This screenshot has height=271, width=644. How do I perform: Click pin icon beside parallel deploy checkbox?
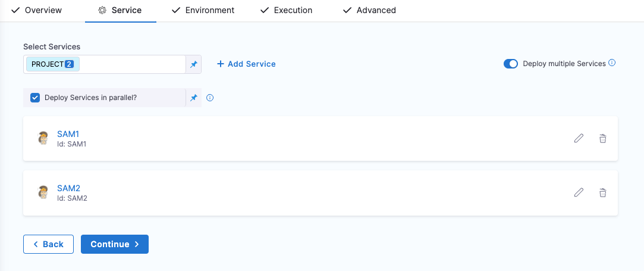(x=193, y=98)
